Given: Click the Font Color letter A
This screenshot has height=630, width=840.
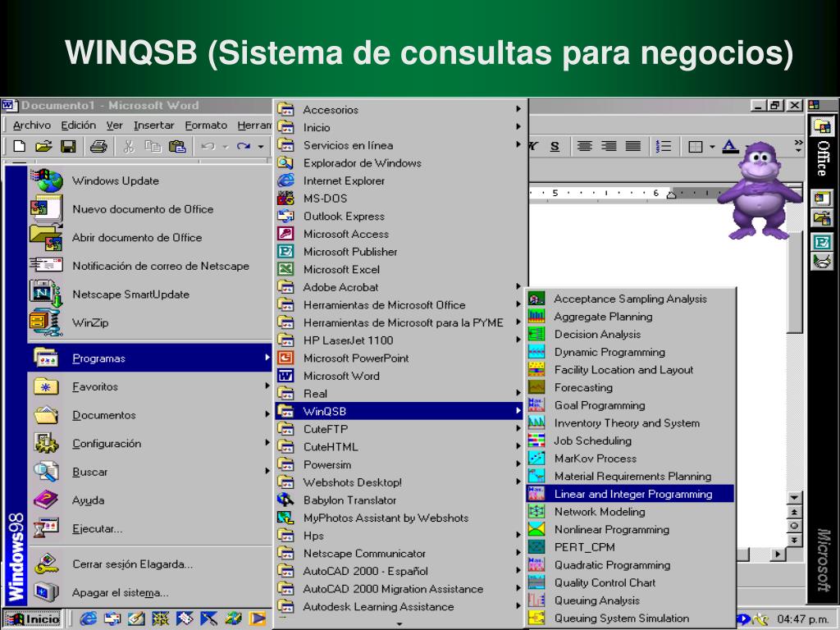Looking at the screenshot, I should click(729, 146).
